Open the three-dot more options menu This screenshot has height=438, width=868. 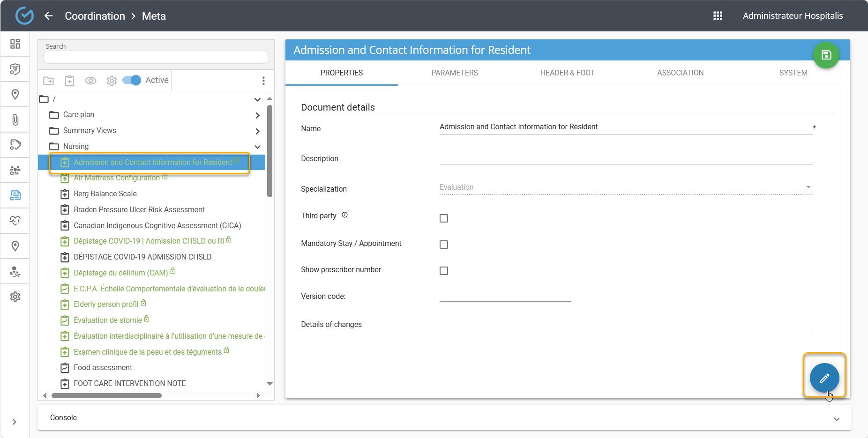point(263,81)
